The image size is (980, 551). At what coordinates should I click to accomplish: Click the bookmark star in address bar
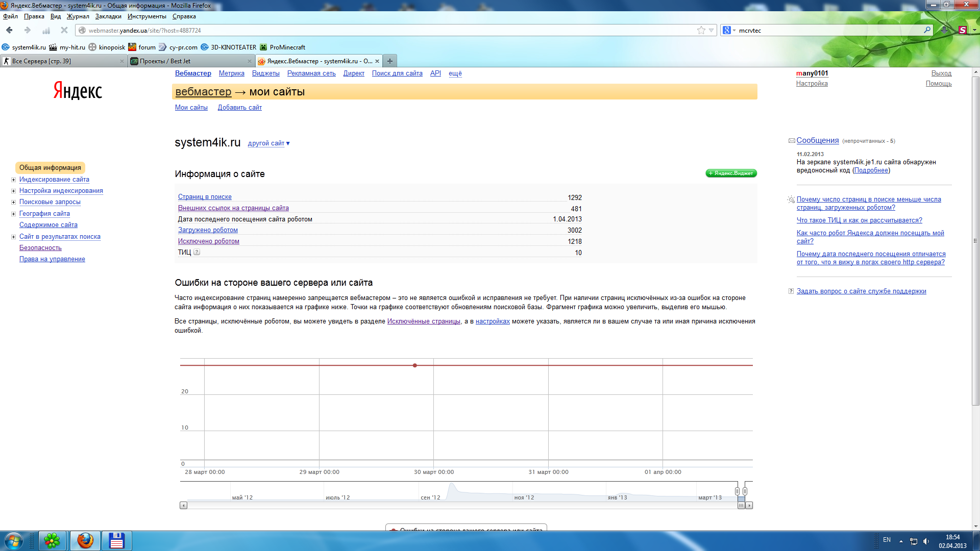click(701, 30)
